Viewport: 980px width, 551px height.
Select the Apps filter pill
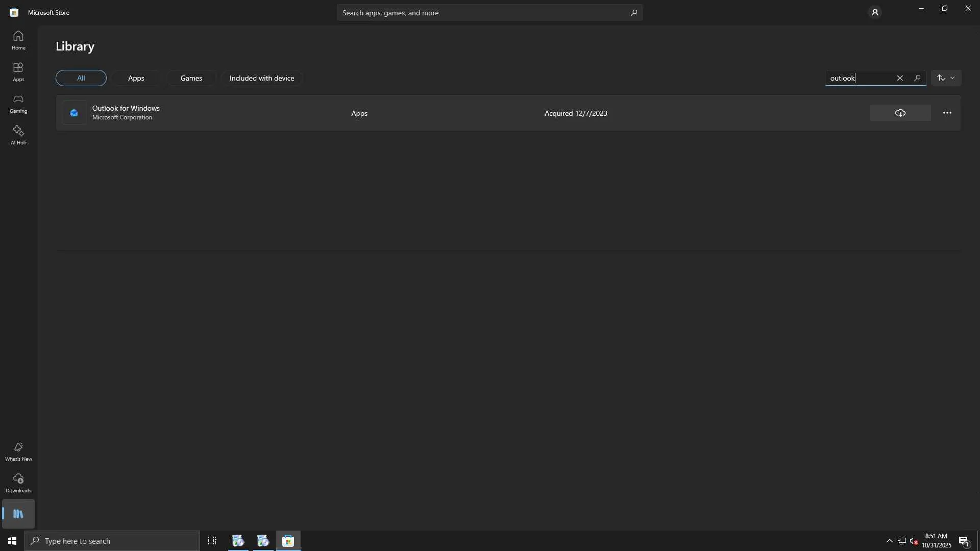tap(136, 78)
